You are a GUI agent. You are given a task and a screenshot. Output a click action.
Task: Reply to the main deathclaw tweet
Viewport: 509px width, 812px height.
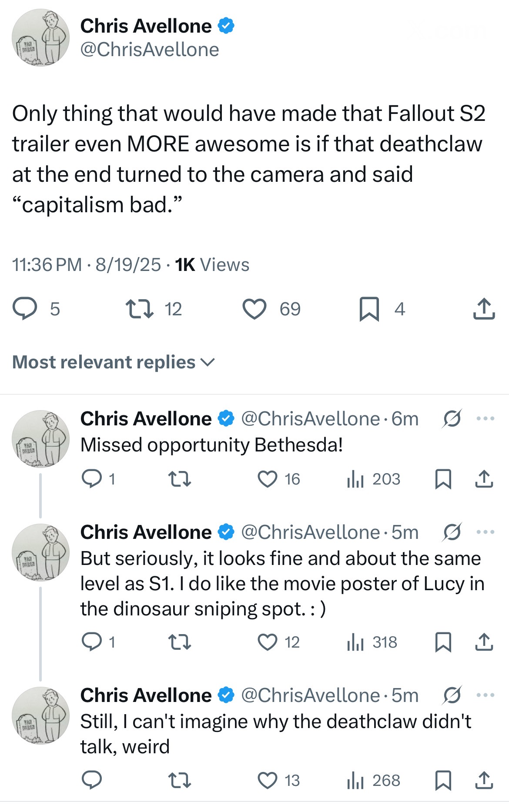(x=25, y=309)
